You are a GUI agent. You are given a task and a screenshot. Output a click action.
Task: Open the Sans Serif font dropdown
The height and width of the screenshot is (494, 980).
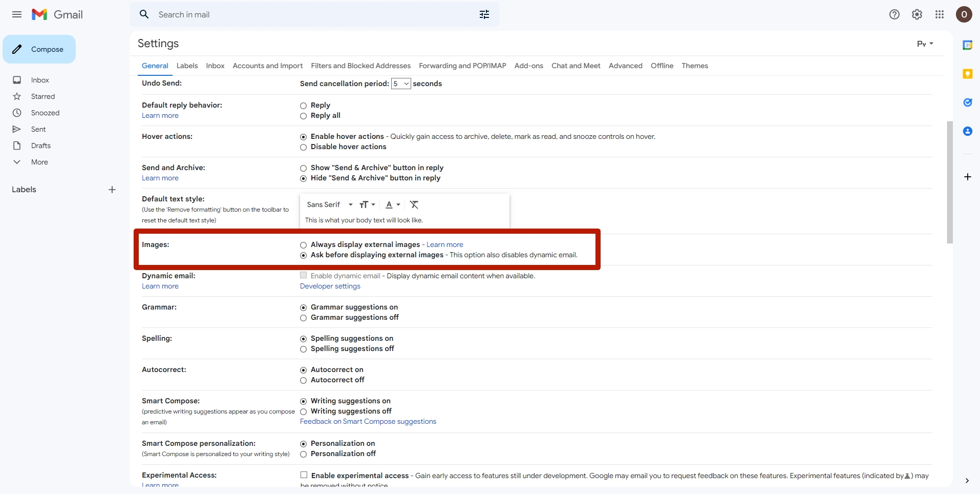[x=329, y=204]
